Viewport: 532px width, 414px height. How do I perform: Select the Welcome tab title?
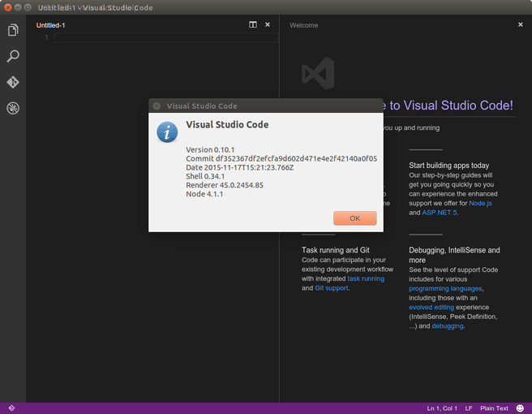coord(304,25)
